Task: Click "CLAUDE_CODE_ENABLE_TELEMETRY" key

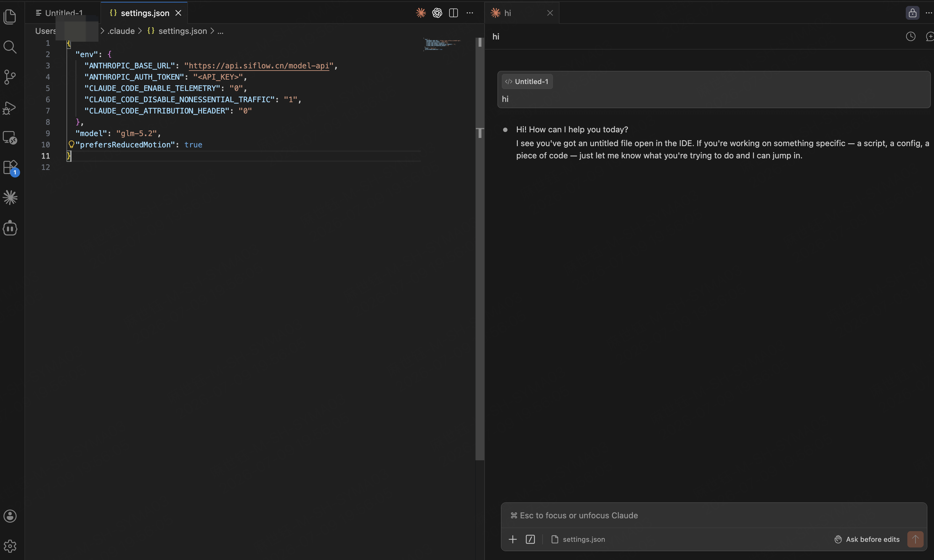Action: 152,88
